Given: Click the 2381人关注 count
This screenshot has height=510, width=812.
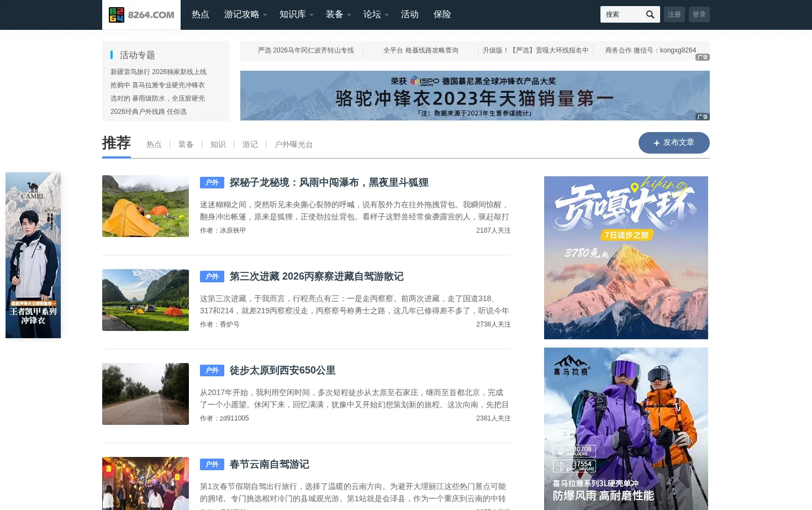Looking at the screenshot, I should click(x=493, y=418).
